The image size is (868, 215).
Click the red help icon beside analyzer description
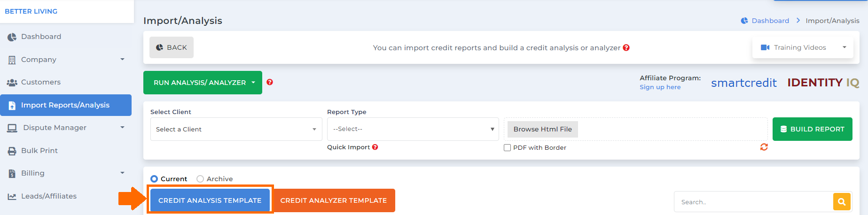(x=626, y=48)
